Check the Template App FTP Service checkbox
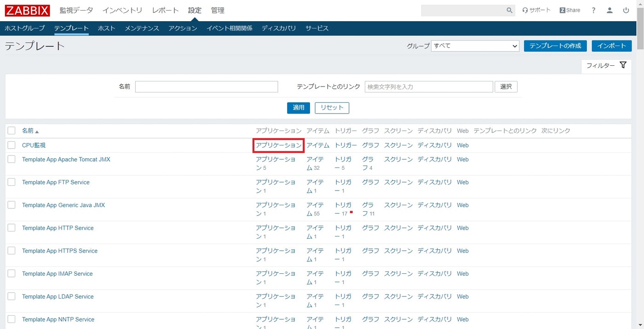 click(x=11, y=182)
